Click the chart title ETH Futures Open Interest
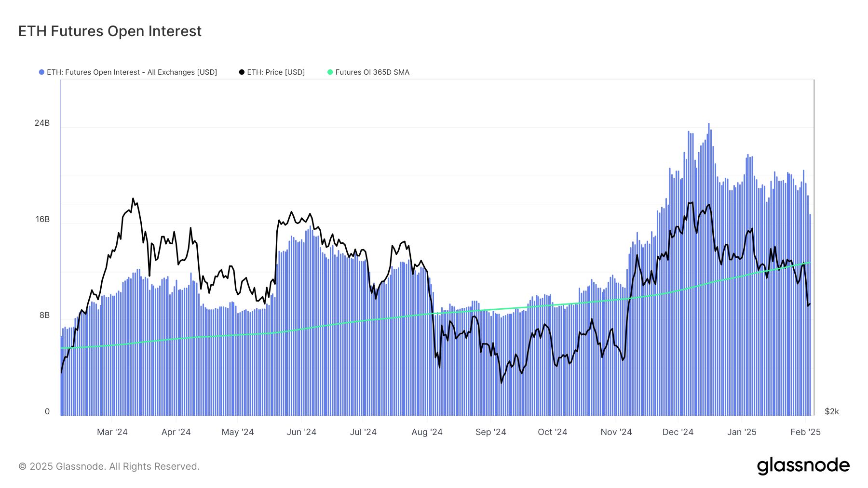Screen dimensions: 868x488 [109, 31]
